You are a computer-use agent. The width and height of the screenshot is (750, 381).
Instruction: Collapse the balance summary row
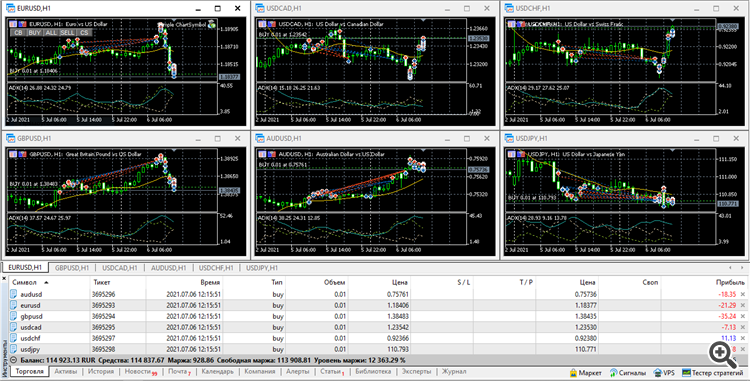tap(14, 360)
